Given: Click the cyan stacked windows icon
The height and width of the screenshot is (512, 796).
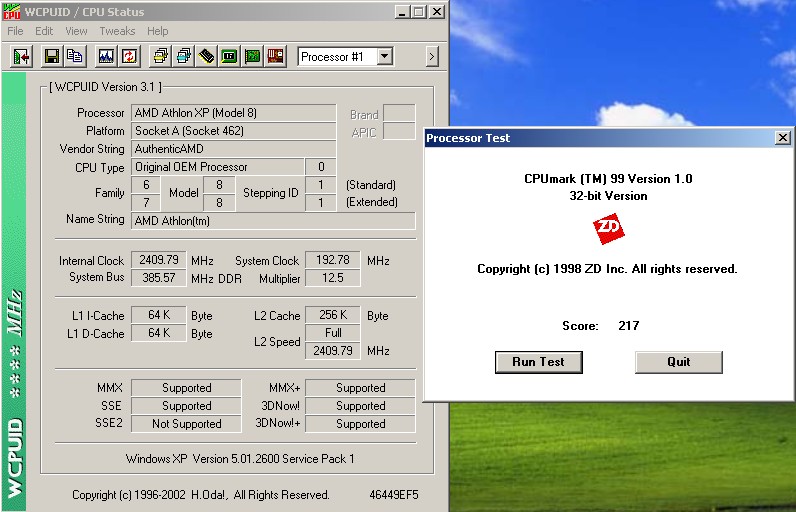Looking at the screenshot, I should [x=183, y=56].
